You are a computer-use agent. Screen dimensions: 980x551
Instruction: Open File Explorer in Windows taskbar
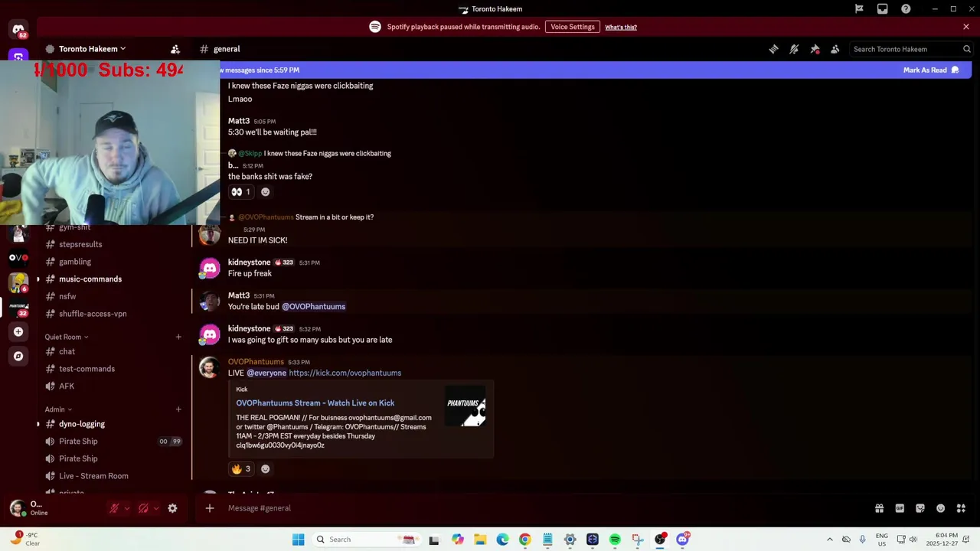[479, 540]
